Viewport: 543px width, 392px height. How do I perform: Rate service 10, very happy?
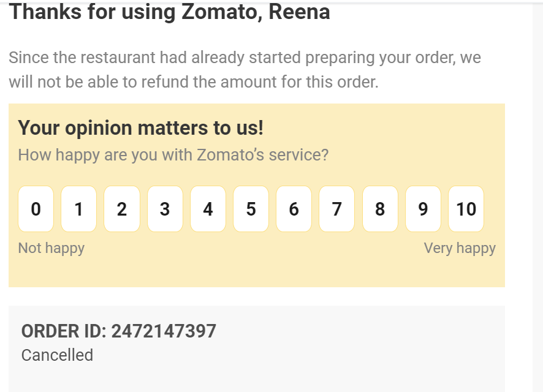point(466,209)
